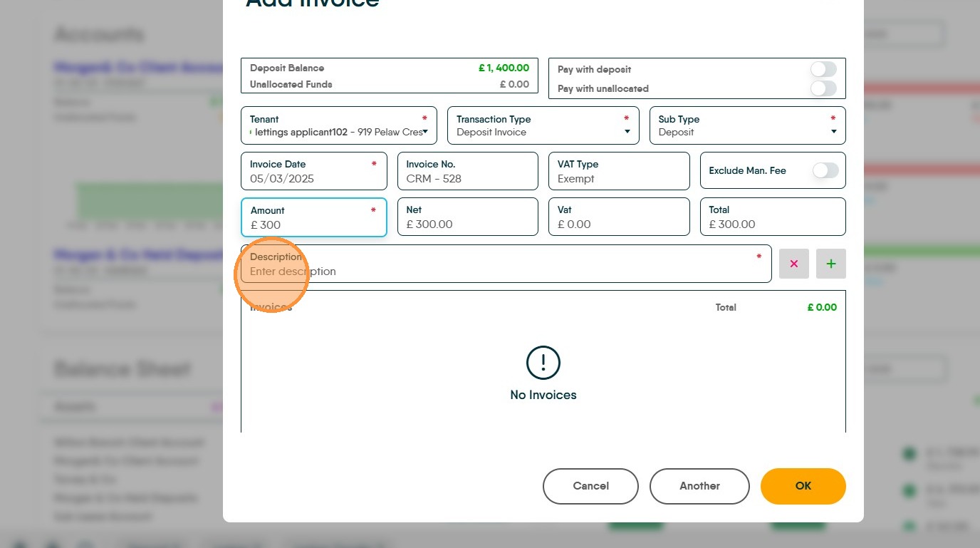Confirm the invoice with the OK button
The image size is (980, 548).
coord(803,486)
